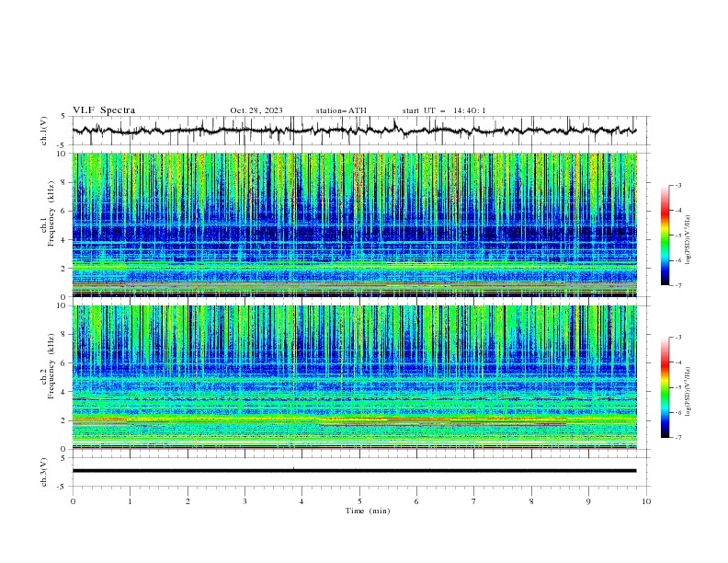Screen dimensions: 728x563
Task: Click the "VLF Spectra" plot title
Action: 104,110
